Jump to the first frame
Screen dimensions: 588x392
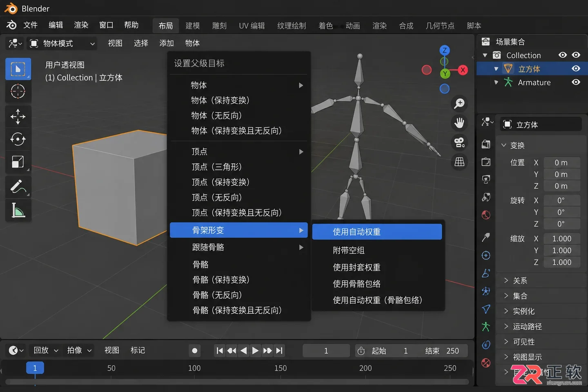[220, 350]
